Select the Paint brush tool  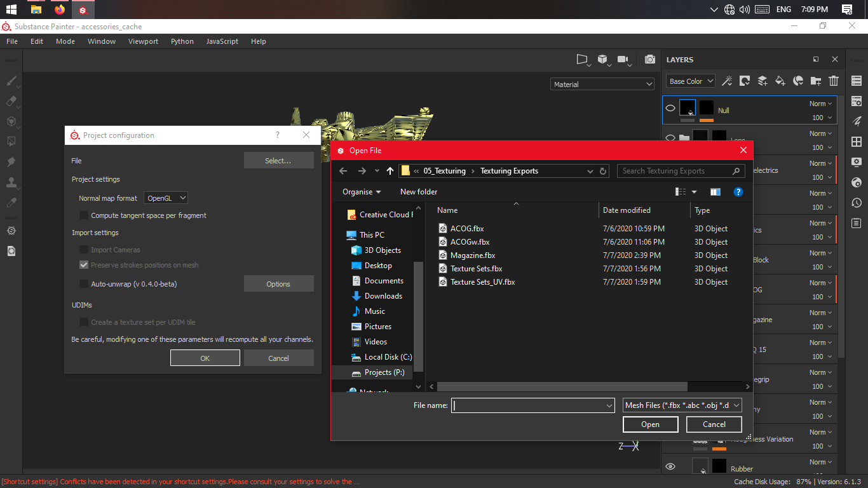coord(11,81)
